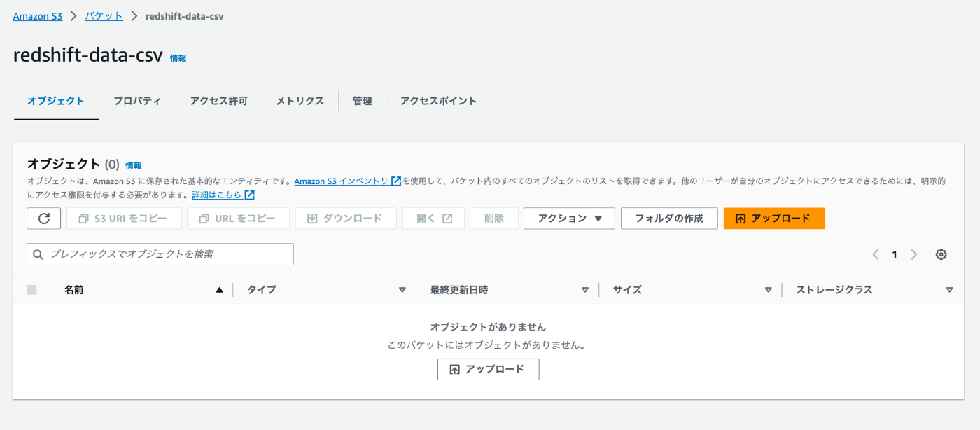
Task: Click the search magnifier icon
Action: [38, 254]
